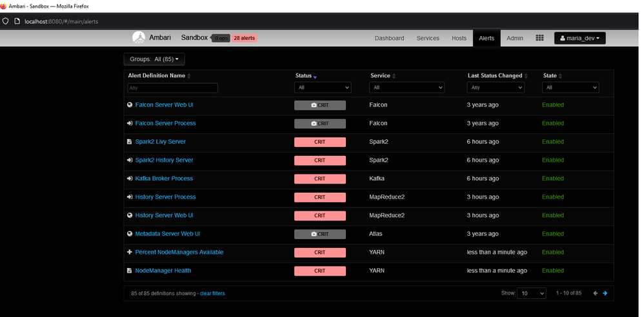
Task: Open the Last Status Changed filter dropdown
Action: (496, 88)
